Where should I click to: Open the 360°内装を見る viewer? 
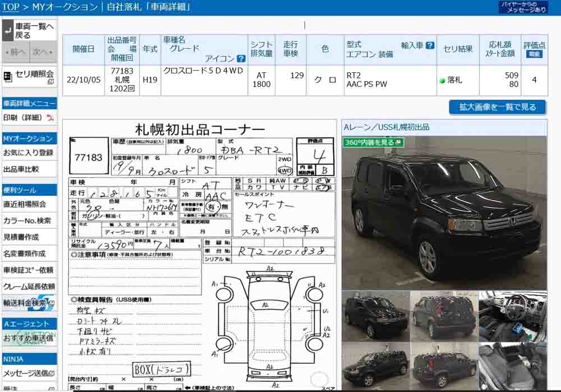coord(373,142)
